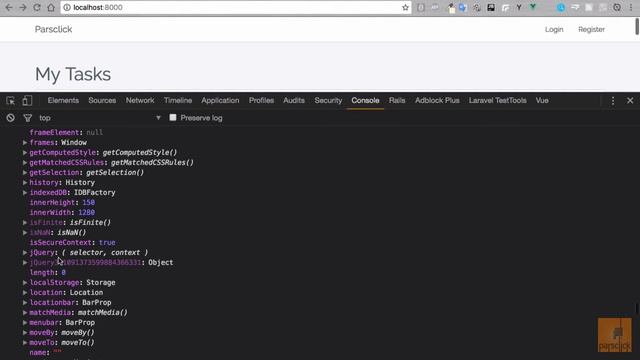
Task: Open Chrome three-dot menu
Action: [x=631, y=7]
